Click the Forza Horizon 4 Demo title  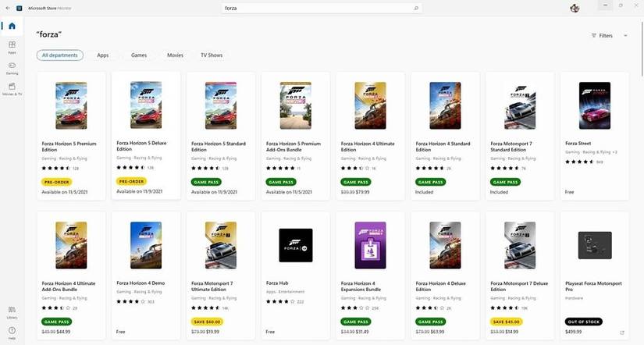(141, 283)
